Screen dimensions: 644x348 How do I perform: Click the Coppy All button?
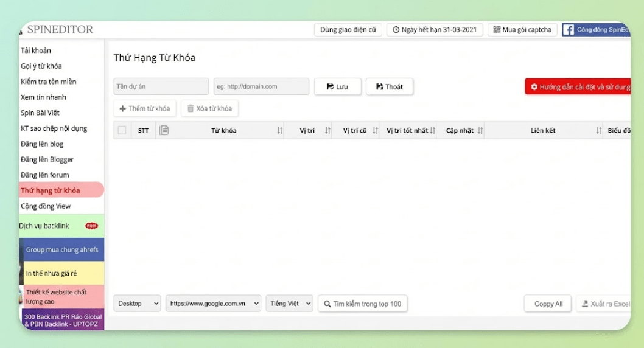click(548, 304)
